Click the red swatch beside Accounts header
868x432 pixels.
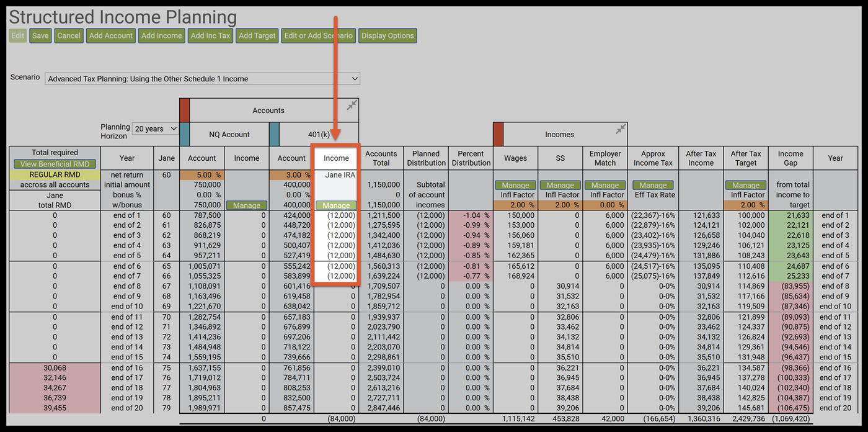pyautogui.click(x=184, y=110)
